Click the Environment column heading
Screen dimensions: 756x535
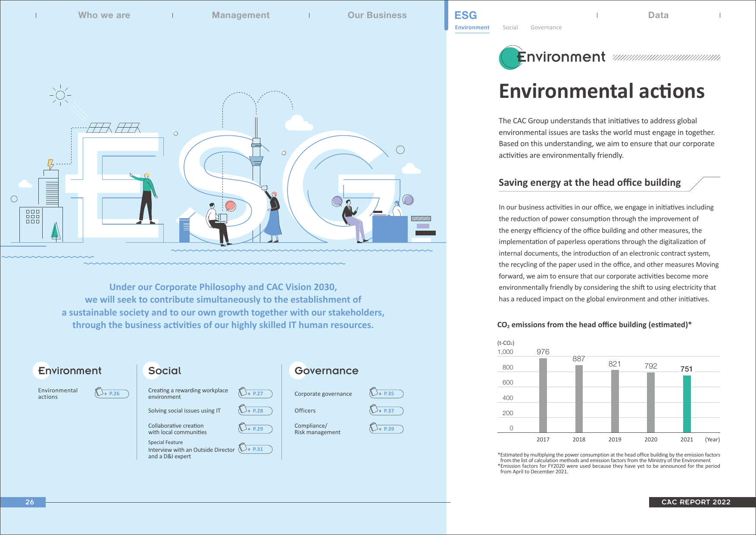(x=70, y=371)
